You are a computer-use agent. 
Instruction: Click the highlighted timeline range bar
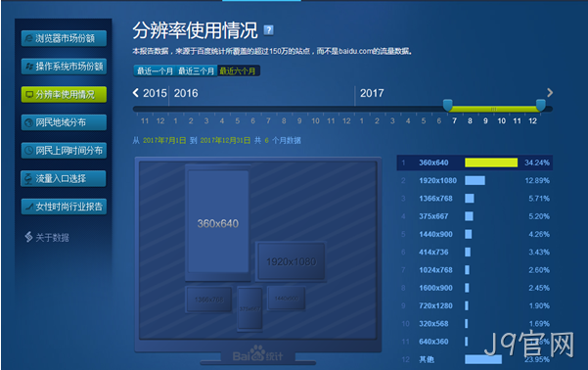tap(494, 110)
